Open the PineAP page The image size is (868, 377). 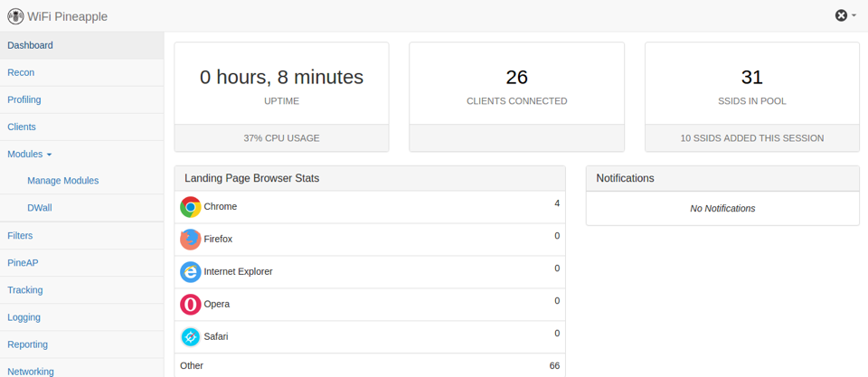point(82,263)
